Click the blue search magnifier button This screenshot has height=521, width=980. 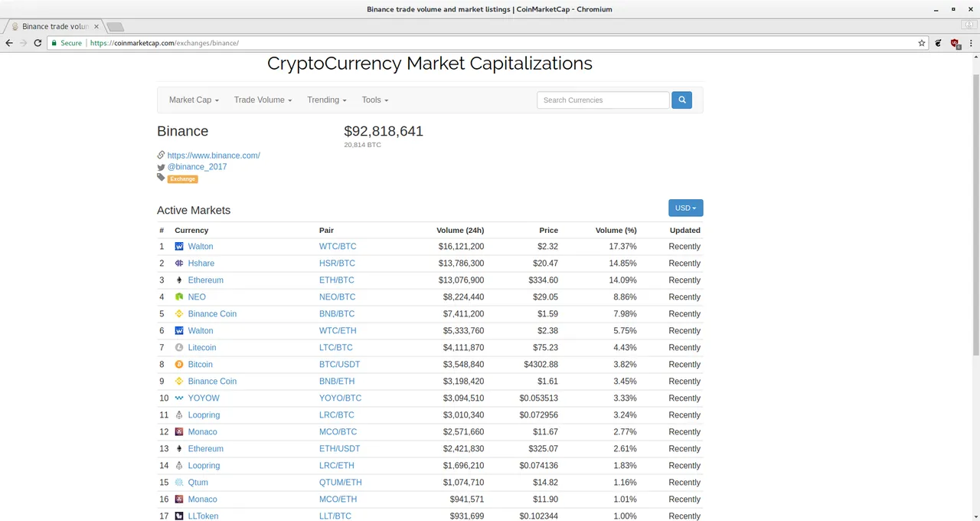click(681, 100)
